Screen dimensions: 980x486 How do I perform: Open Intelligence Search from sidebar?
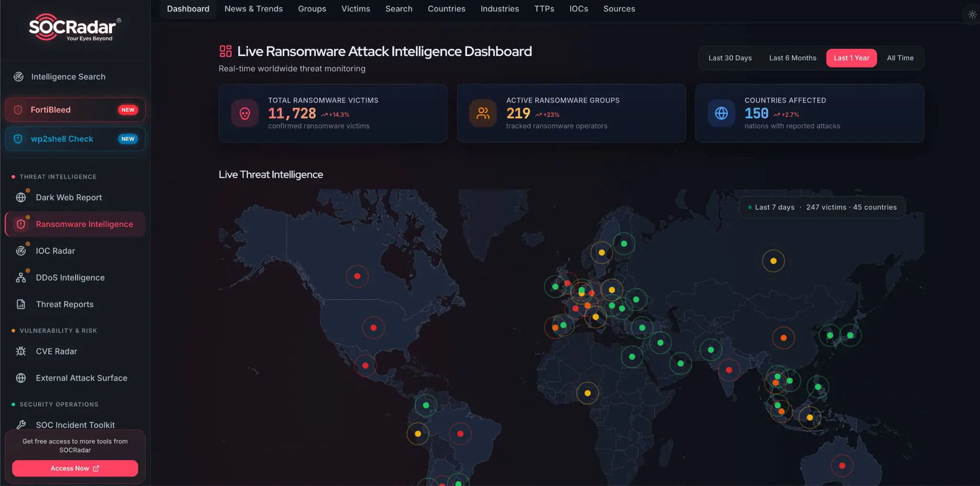click(75, 77)
